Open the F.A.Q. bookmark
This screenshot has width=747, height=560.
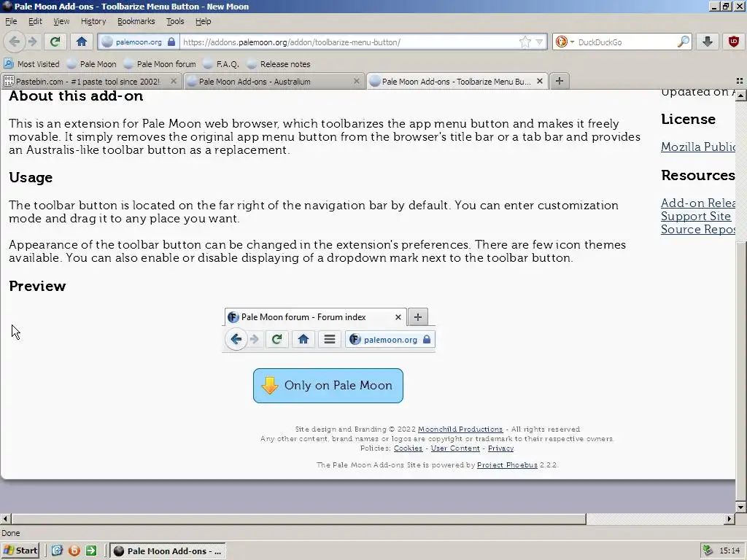coord(221,64)
